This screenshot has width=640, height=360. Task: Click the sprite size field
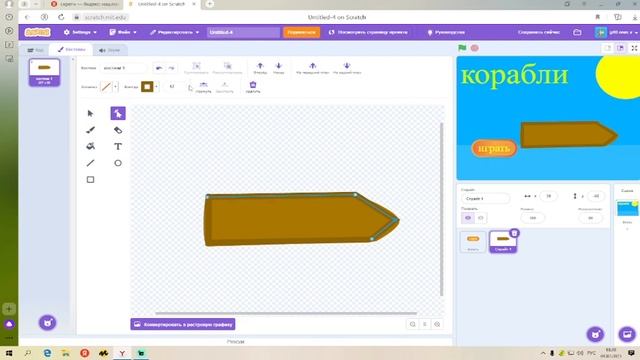tap(533, 218)
